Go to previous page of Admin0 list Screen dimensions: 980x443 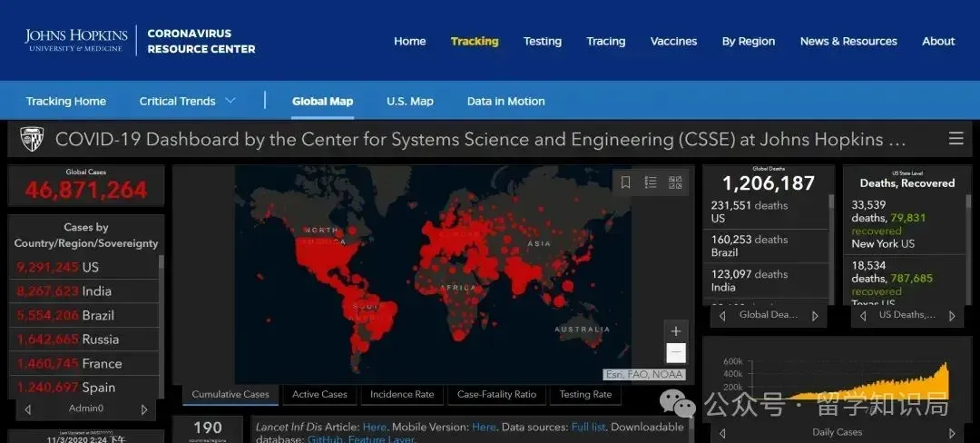[27, 409]
